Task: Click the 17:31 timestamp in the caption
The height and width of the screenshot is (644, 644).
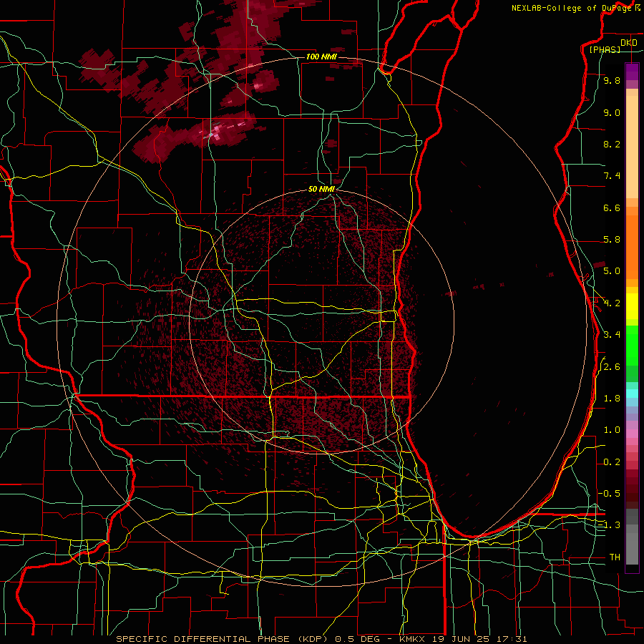Action: pyautogui.click(x=513, y=639)
